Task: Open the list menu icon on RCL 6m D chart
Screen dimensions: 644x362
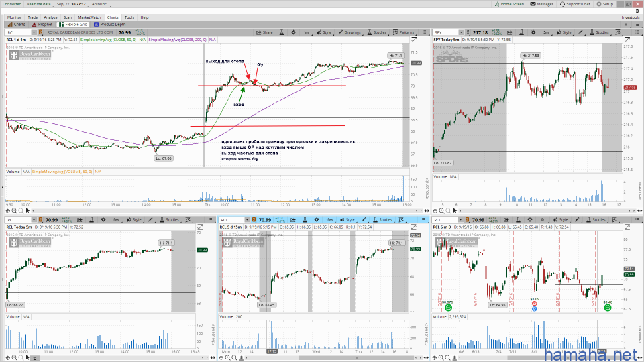Action: [637, 220]
